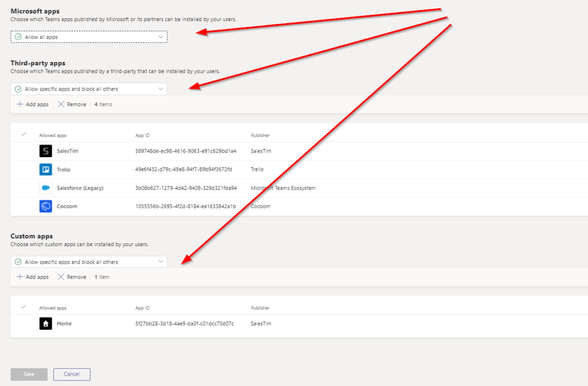Image resolution: width=588 pixels, height=386 pixels.
Task: Click the Custom apps section heading
Action: tap(32, 236)
